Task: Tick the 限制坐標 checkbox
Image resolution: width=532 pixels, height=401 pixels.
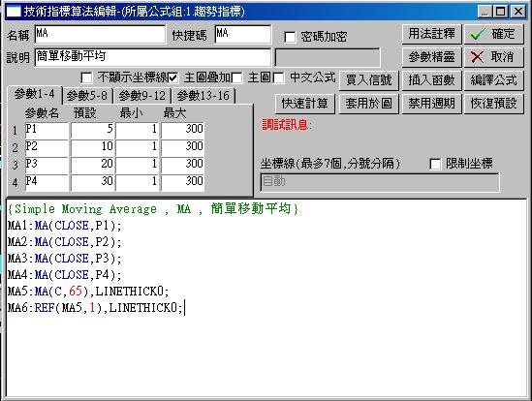Action: (435, 164)
